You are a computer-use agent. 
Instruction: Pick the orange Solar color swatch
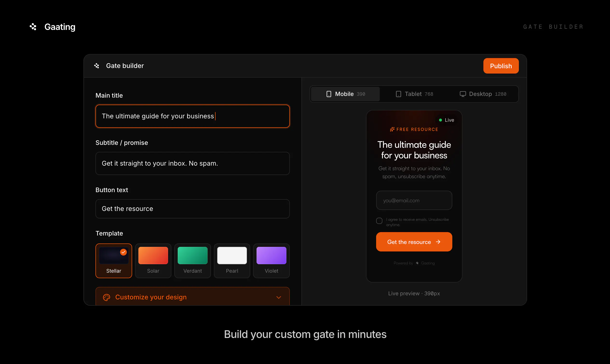click(153, 255)
